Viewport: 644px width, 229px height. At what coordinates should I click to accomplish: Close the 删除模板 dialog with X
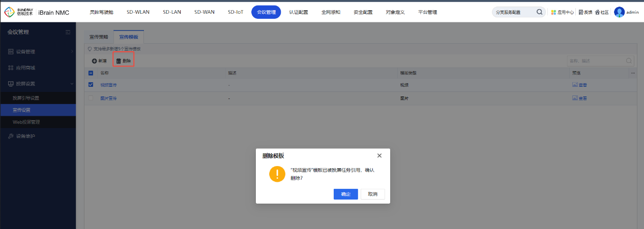click(x=379, y=155)
